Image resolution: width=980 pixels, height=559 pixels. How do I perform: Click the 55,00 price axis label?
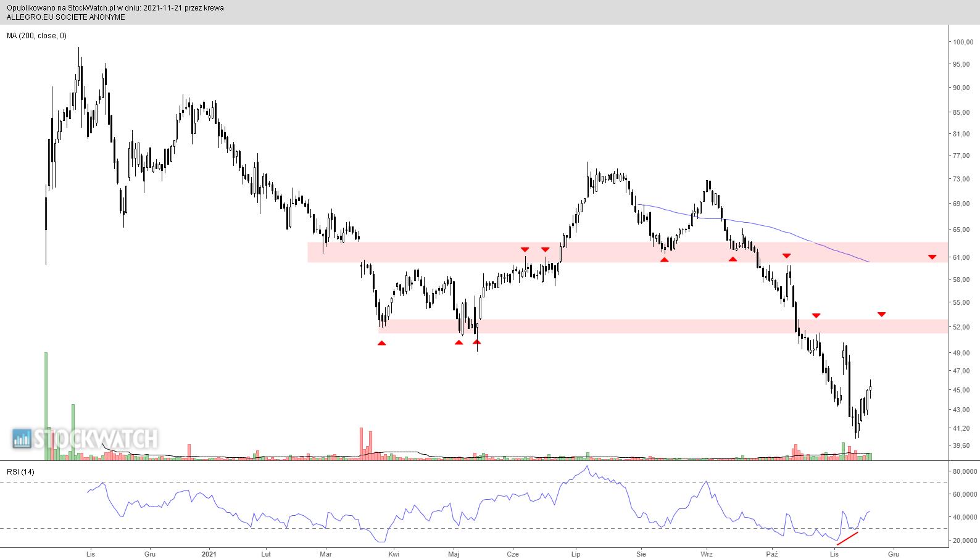pos(963,303)
